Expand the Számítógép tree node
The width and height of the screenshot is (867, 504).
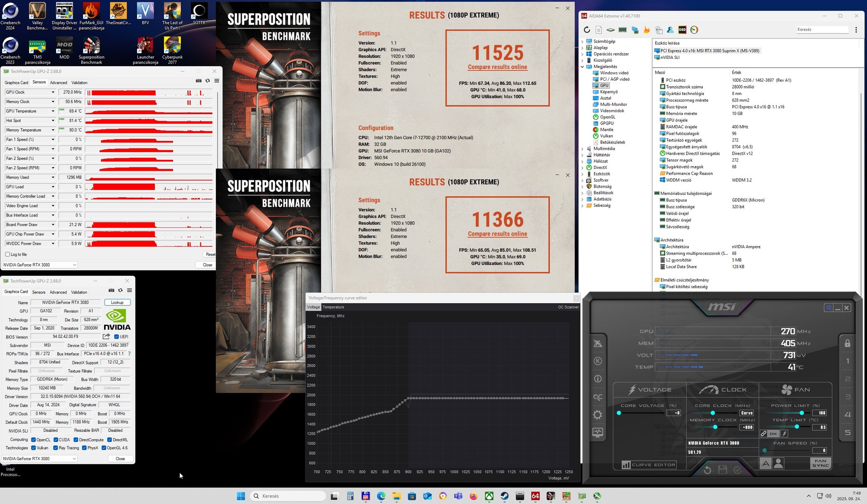583,42
